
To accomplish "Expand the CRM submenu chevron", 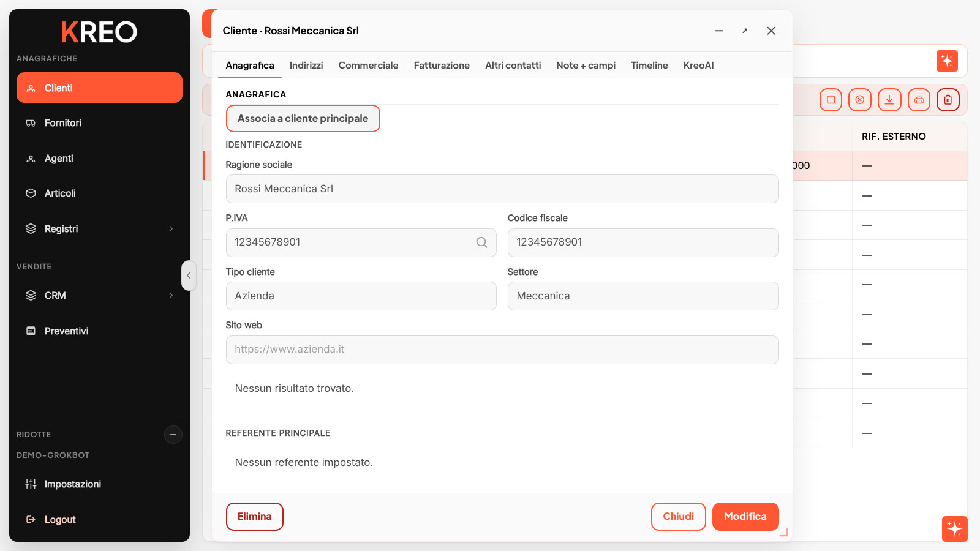I will click(x=171, y=296).
